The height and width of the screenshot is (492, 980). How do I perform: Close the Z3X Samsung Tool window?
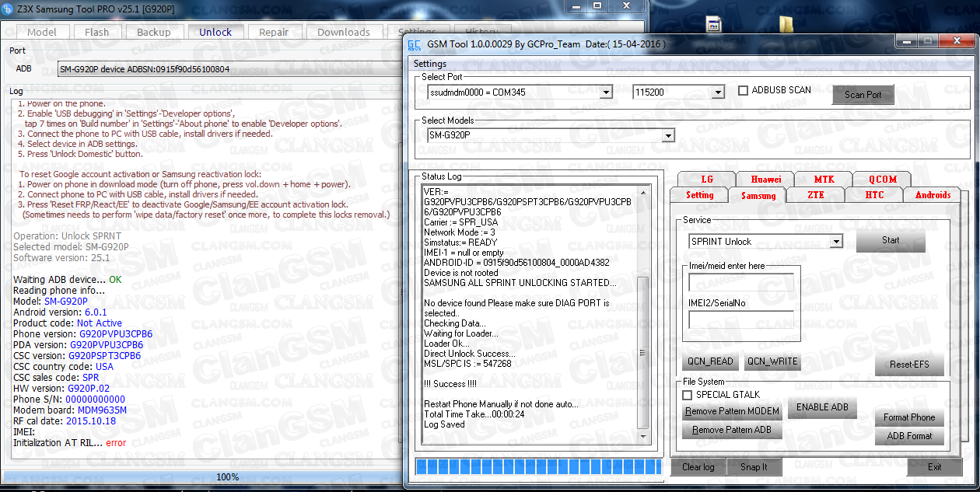tap(626, 6)
